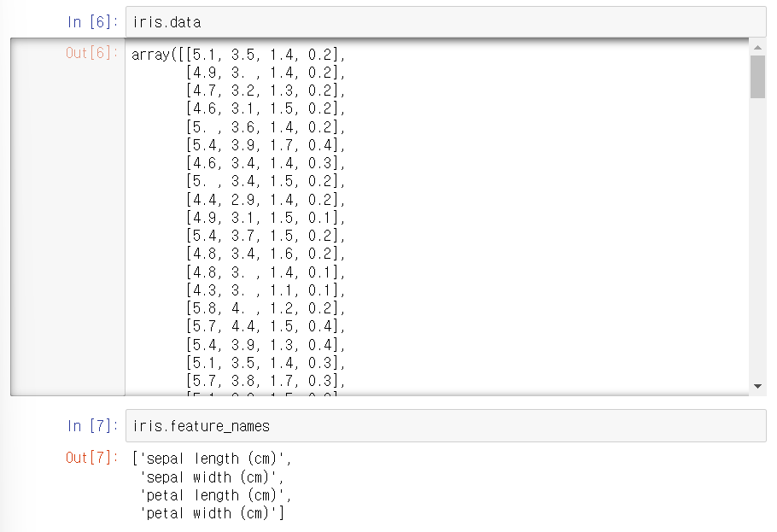Screen dimensions: 777x532
Task: Click the array row [5.4, 3.9, 1.7, 0.4]
Action: pyautogui.click(x=265, y=145)
